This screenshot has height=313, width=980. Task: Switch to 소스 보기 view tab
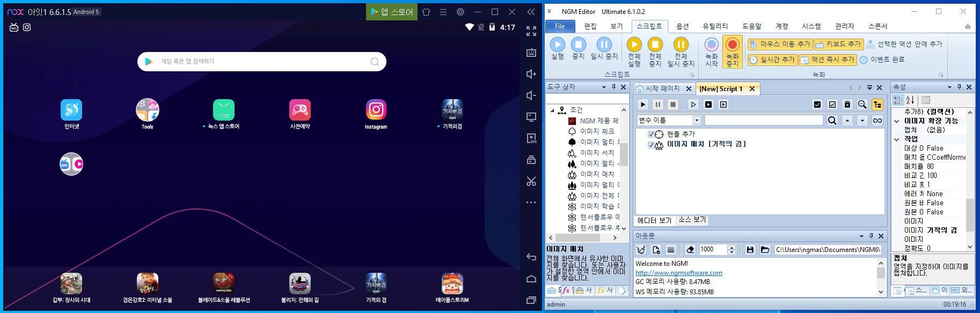[x=692, y=220]
